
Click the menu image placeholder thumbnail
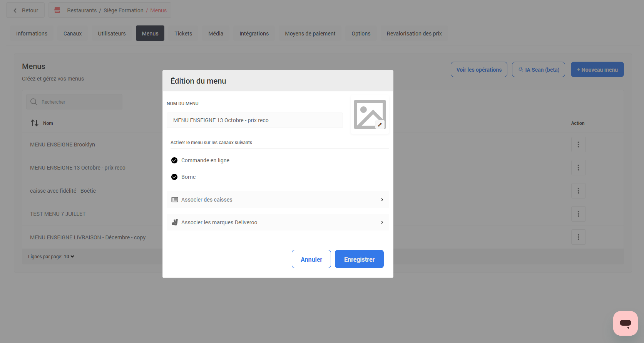pos(369,114)
